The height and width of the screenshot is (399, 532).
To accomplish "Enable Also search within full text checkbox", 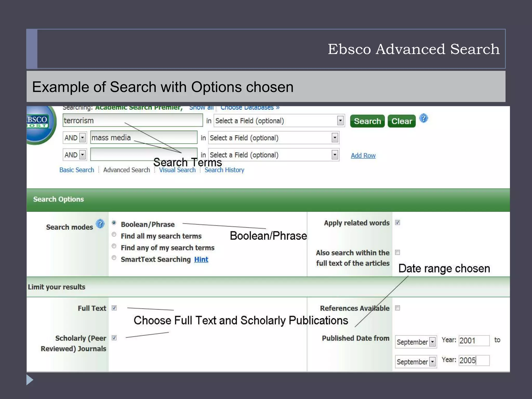I will 397,252.
